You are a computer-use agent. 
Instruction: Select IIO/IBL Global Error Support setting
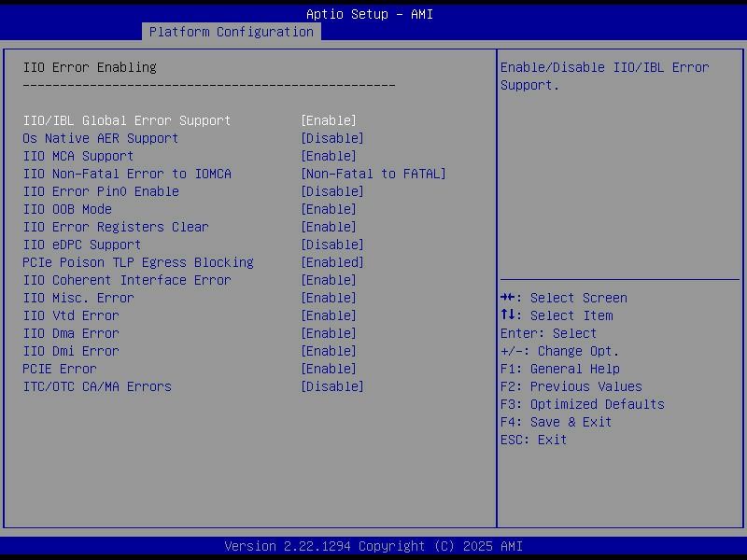(x=127, y=120)
